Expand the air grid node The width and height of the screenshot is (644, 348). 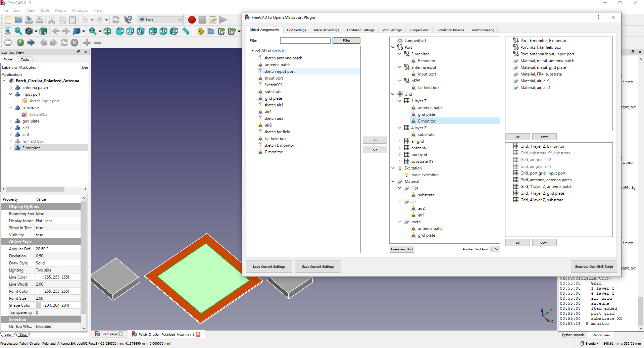click(x=400, y=141)
